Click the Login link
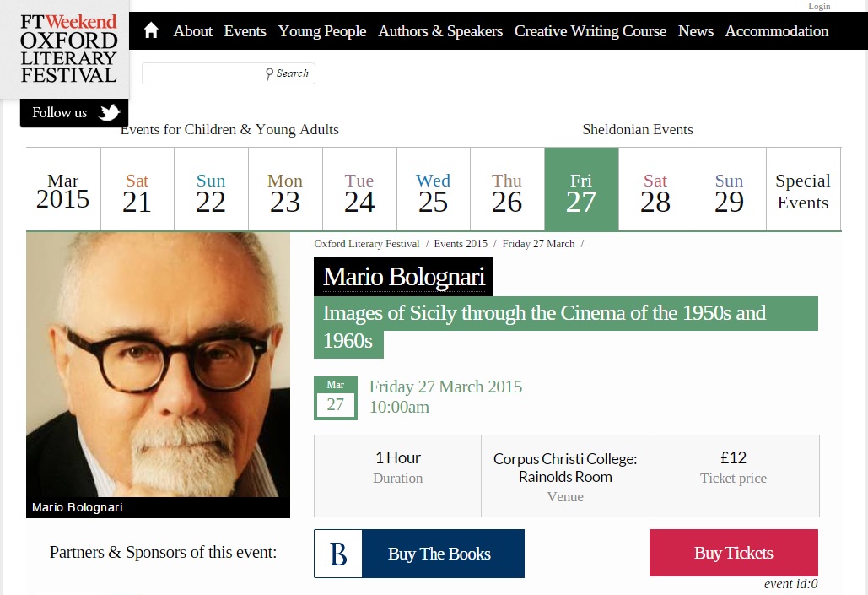The image size is (868, 595). [819, 6]
